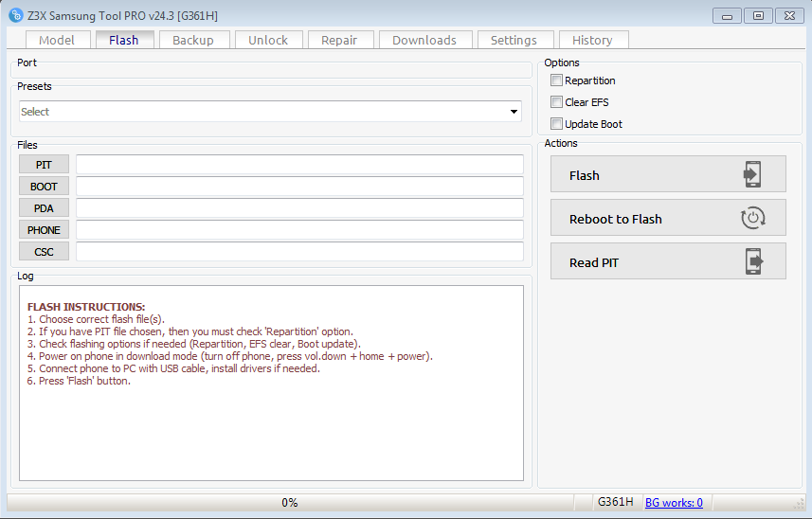The width and height of the screenshot is (812, 519).
Task: Check the Update Boot option
Action: [557, 124]
